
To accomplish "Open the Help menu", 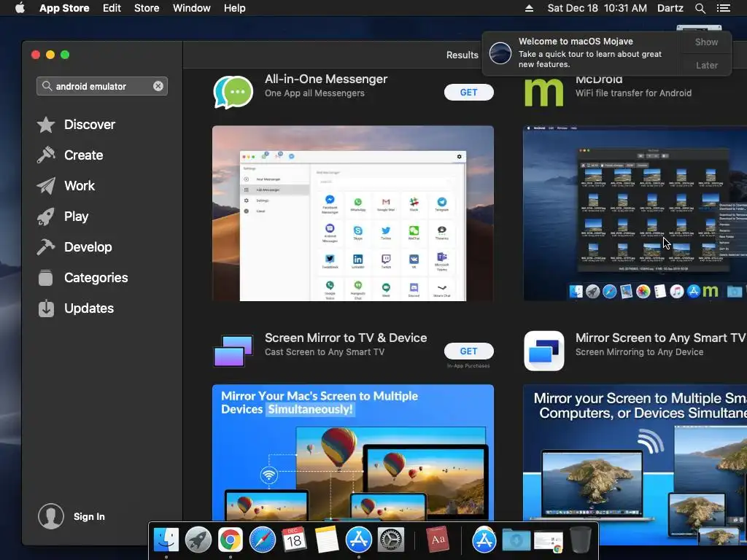I will [235, 8].
